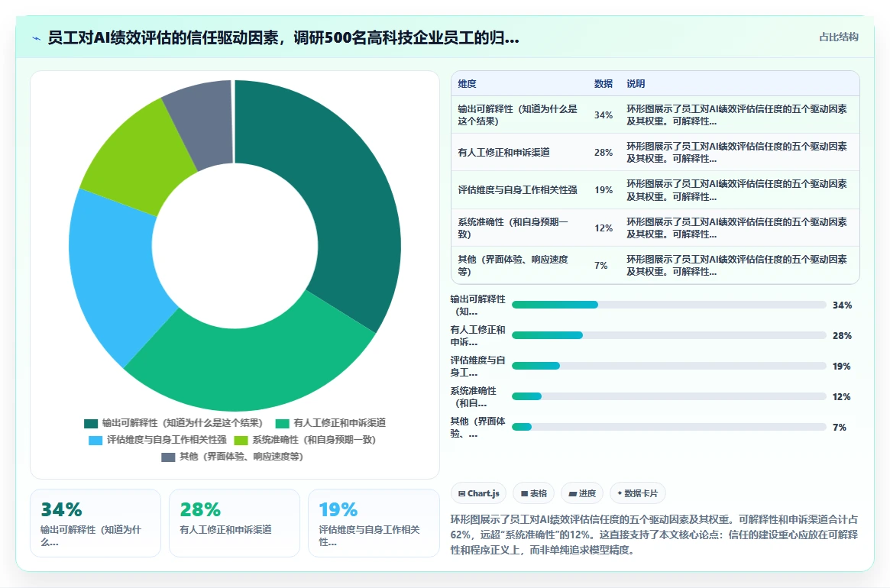This screenshot has width=890, height=588.
Task: Select table row 系统准确性（和自身预期一致）
Action: pyautogui.click(x=655, y=228)
